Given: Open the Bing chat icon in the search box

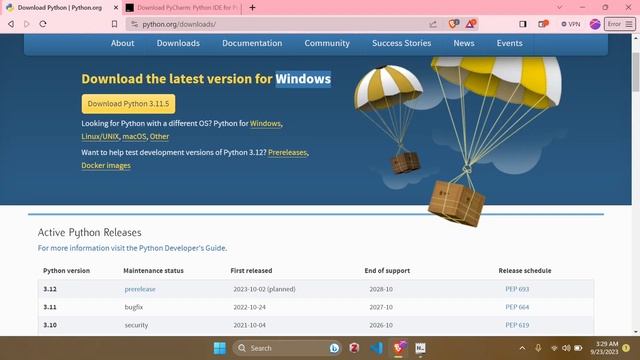Looking at the screenshot, I should [x=334, y=348].
